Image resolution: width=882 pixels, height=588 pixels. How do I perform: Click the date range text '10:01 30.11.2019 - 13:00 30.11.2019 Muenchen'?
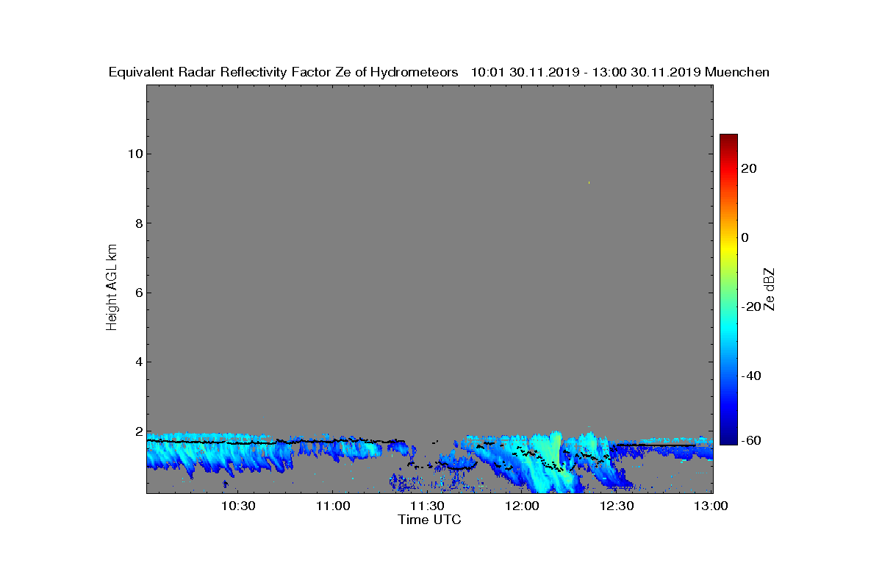[620, 72]
